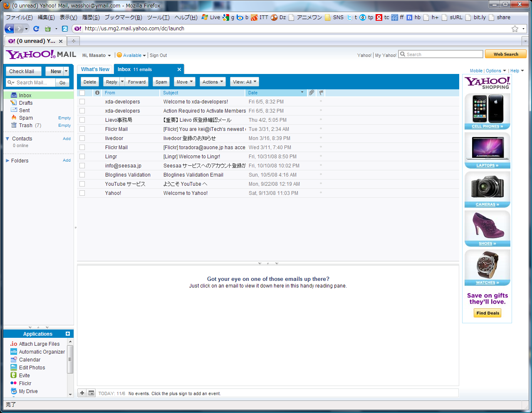532x413 pixels.
Task: Open the 表示 menu
Action: pyautogui.click(x=68, y=17)
